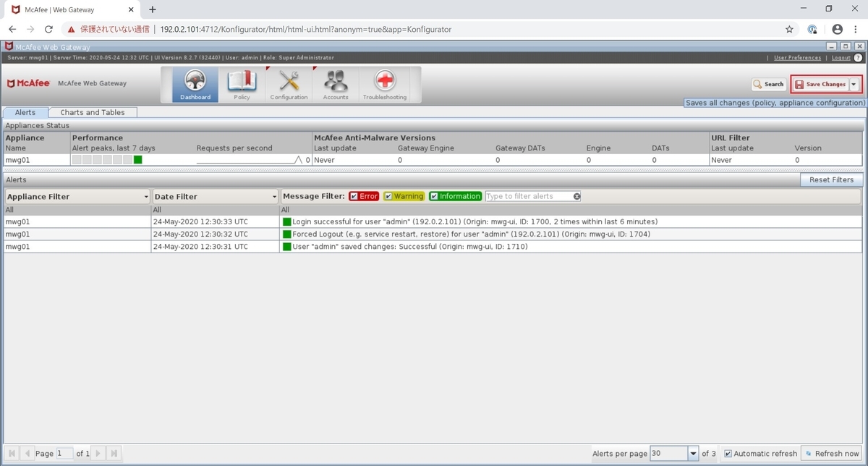Open the Dashboard section

point(195,85)
